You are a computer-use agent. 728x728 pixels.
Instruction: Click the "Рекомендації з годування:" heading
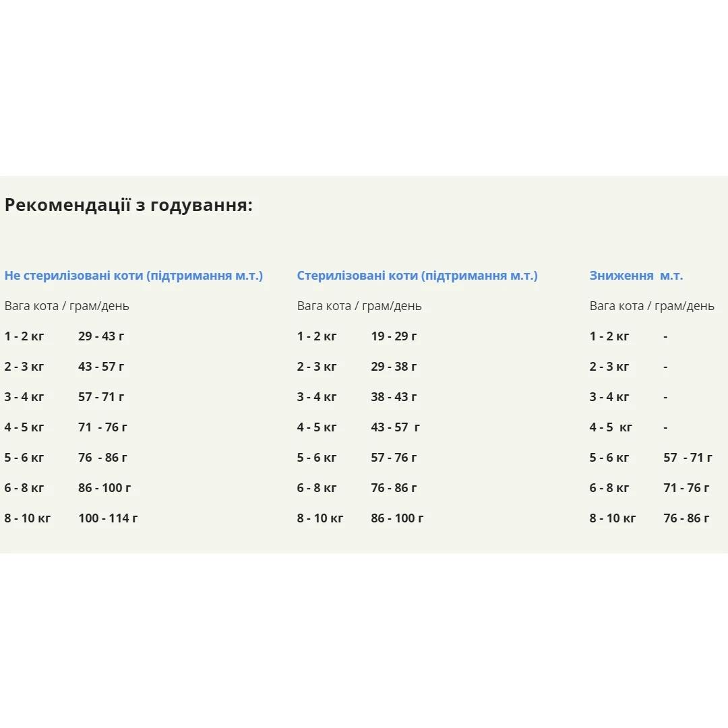(128, 205)
